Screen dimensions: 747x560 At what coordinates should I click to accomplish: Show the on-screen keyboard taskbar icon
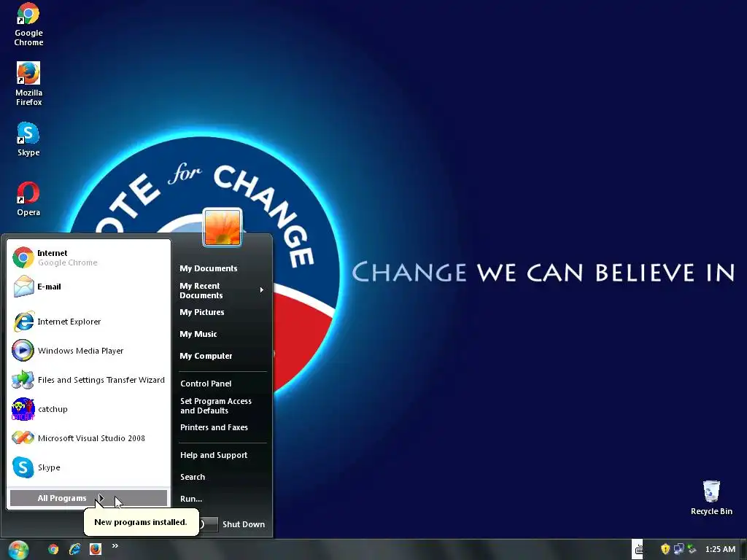638,550
